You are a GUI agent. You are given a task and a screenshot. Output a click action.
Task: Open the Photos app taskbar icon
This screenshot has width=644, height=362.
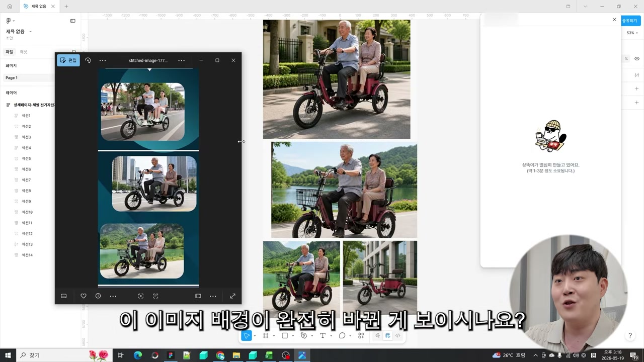coord(302,355)
